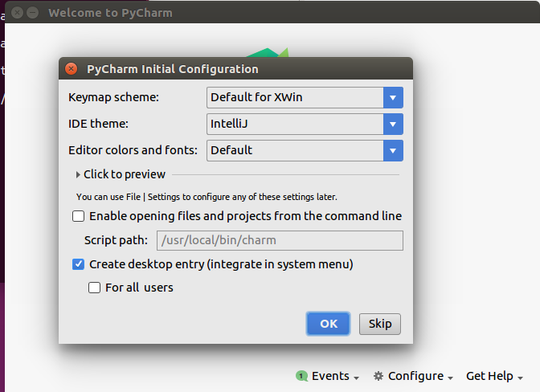Close the PyCharm Initial Configuration dialog
This screenshot has height=392, width=540.
click(71, 69)
